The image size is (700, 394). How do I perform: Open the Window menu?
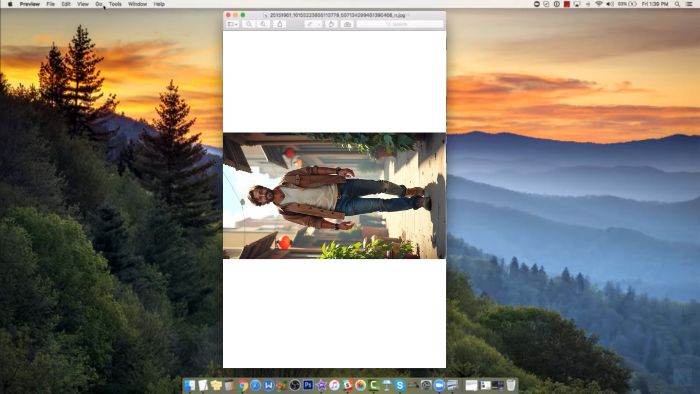(x=138, y=4)
